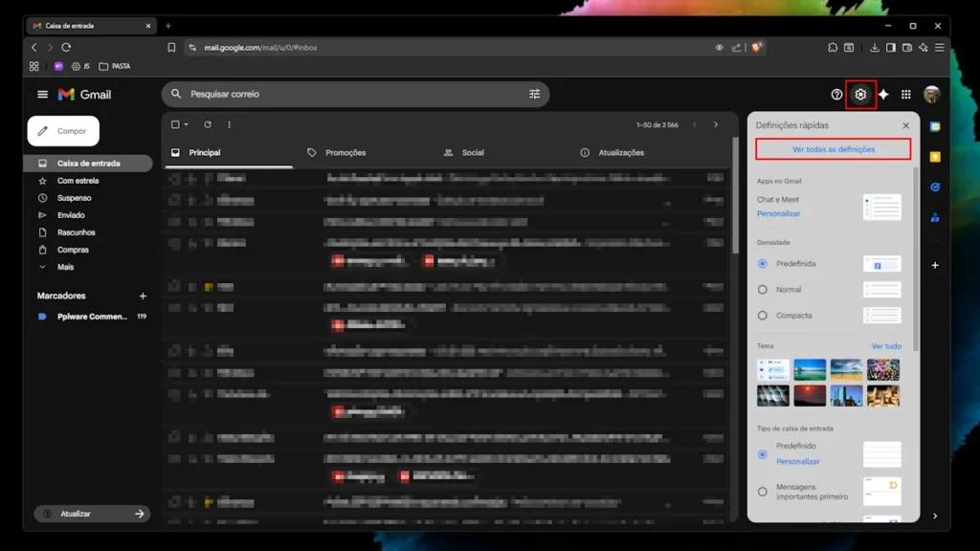Reload the browser page
The width and height of the screenshot is (980, 551).
pos(66,48)
